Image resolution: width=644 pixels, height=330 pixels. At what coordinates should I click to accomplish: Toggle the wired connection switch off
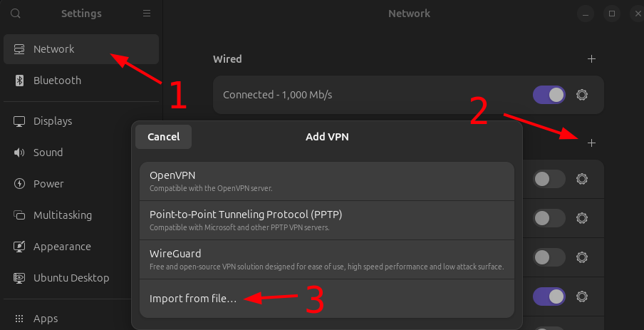tap(549, 95)
